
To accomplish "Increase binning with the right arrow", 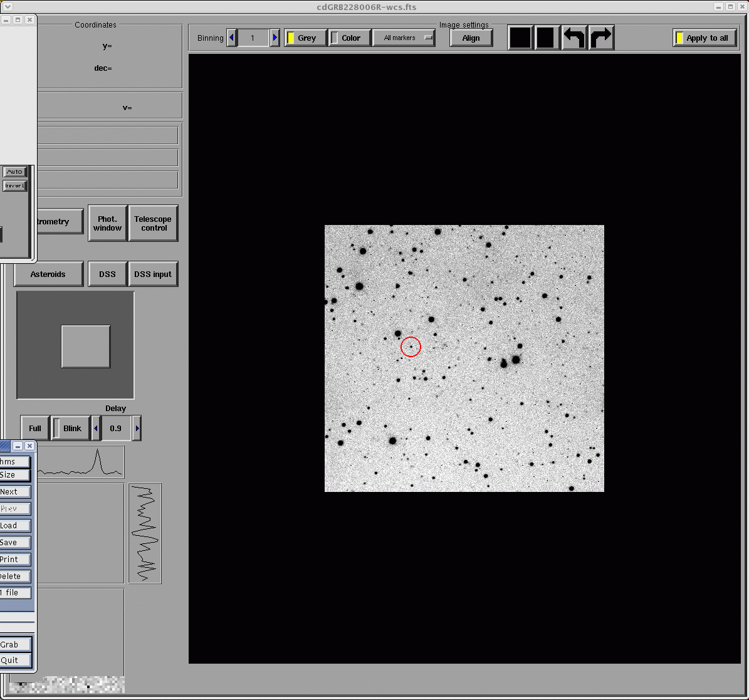I will click(275, 38).
